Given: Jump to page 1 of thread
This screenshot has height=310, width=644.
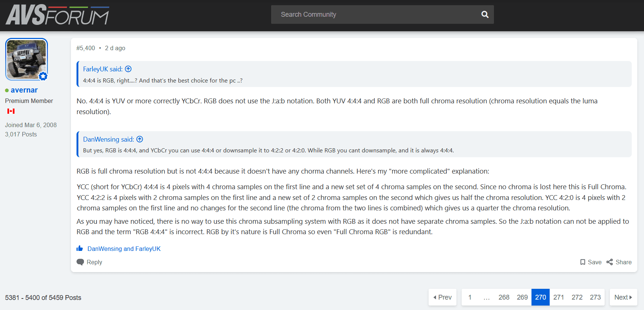Looking at the screenshot, I should pyautogui.click(x=470, y=297).
